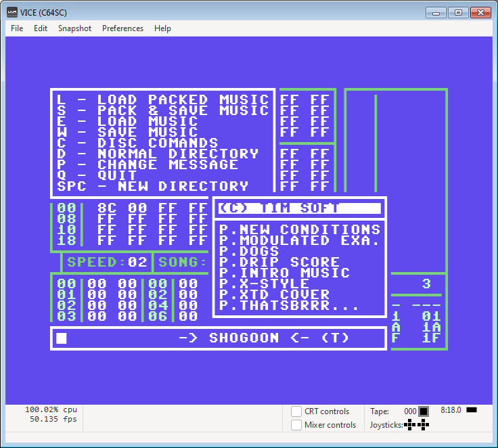This screenshot has height=448, width=498.
Task: Click the tape counter value 000
Action: [410, 411]
